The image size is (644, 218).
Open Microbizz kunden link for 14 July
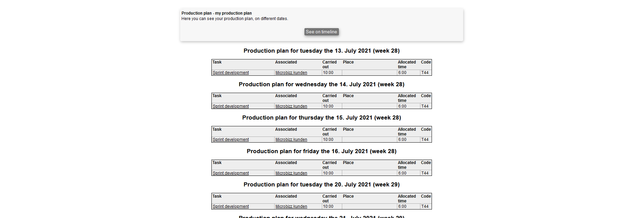pos(291,106)
